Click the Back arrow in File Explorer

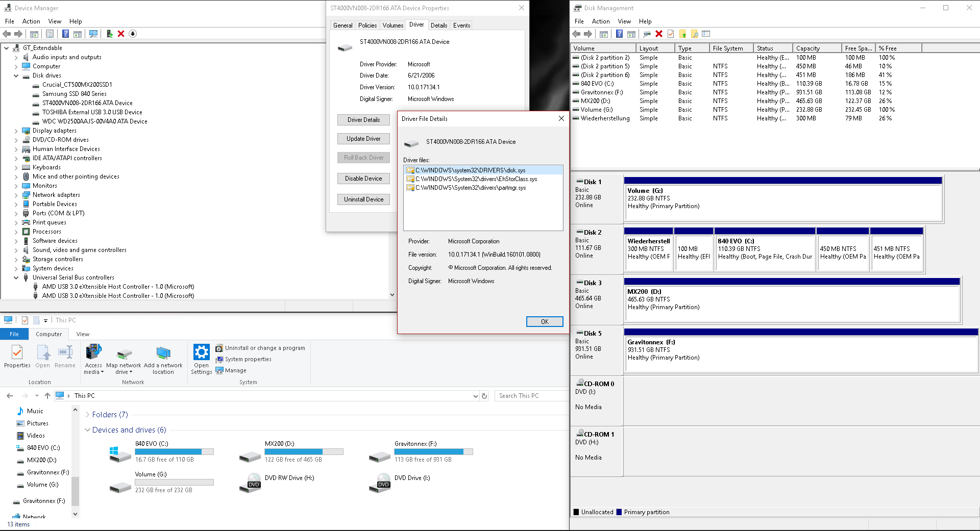(x=10, y=396)
